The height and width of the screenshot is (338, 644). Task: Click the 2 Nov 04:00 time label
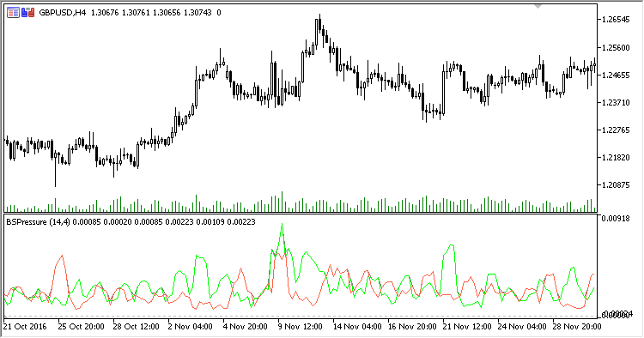(x=190, y=327)
